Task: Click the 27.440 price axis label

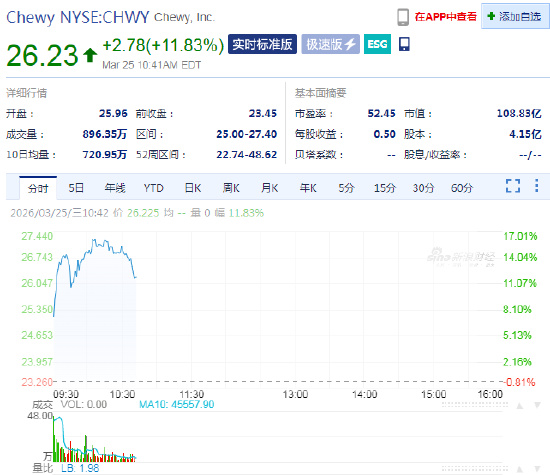Action: coord(37,236)
